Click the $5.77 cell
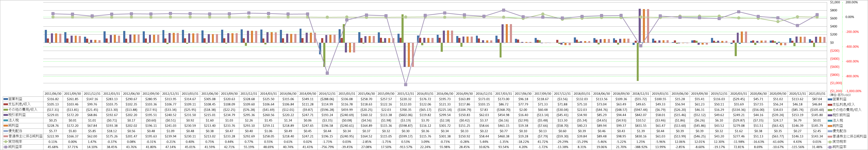Image resolution: width=868 pixels, height=150 pixels. point(53,131)
